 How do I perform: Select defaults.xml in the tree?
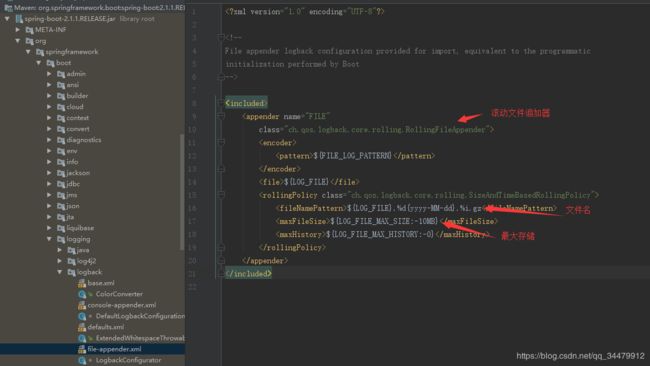106,327
